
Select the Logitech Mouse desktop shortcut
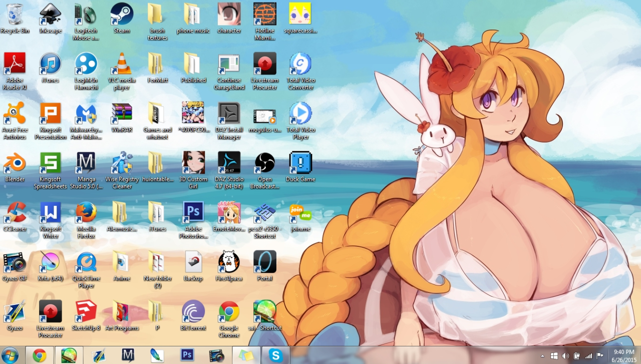86,22
